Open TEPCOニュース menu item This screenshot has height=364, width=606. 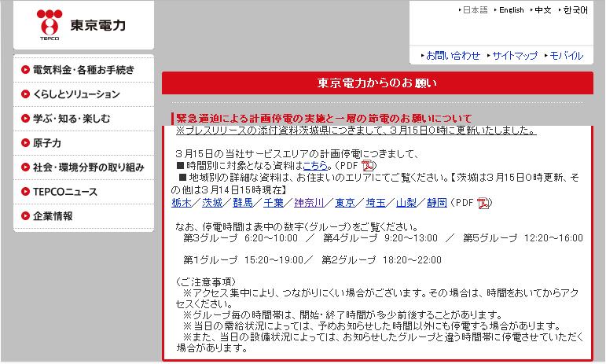click(83, 192)
